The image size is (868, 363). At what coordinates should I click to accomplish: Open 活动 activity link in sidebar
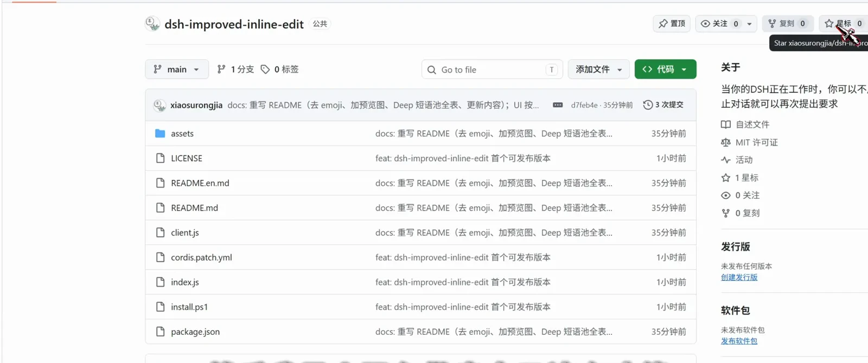[737, 160]
